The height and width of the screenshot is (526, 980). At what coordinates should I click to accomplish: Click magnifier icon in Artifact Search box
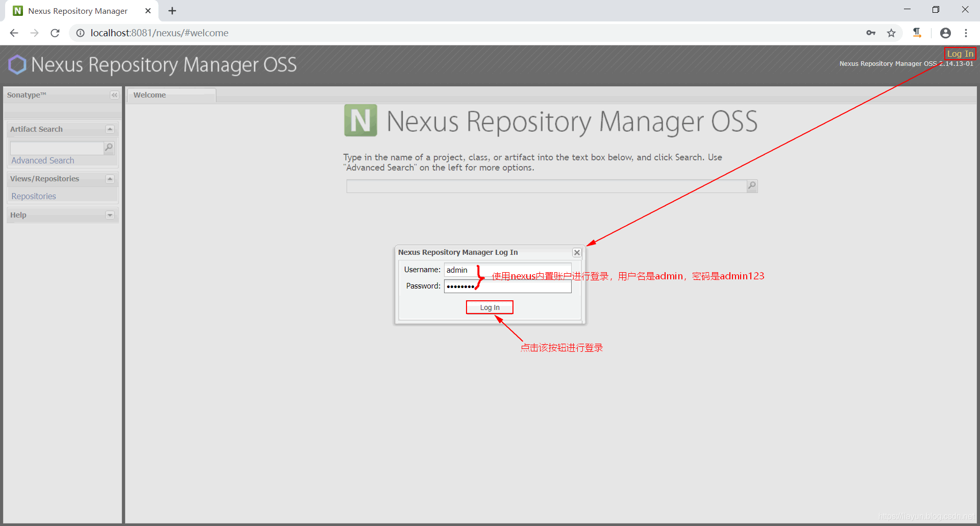pos(109,148)
